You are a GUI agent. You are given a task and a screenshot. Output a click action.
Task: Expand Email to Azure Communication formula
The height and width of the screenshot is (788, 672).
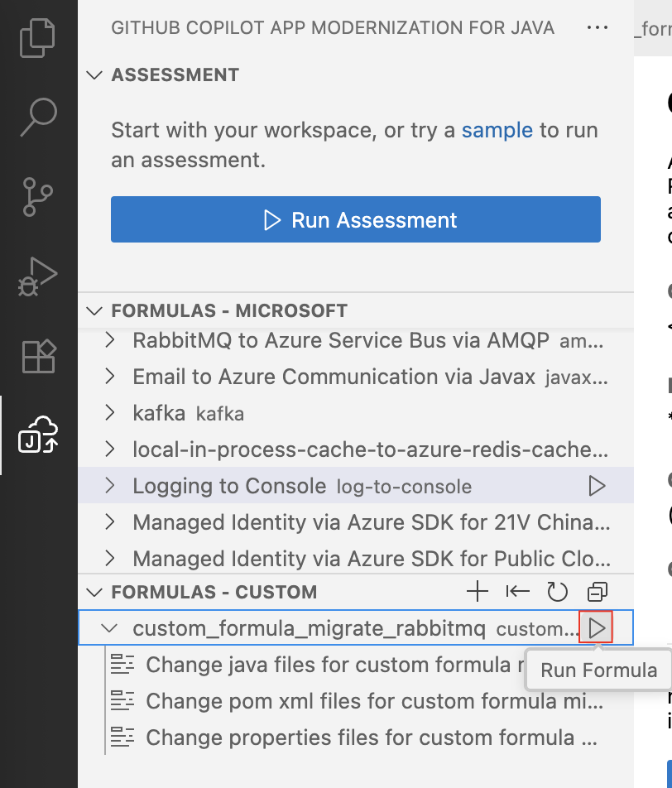(109, 377)
